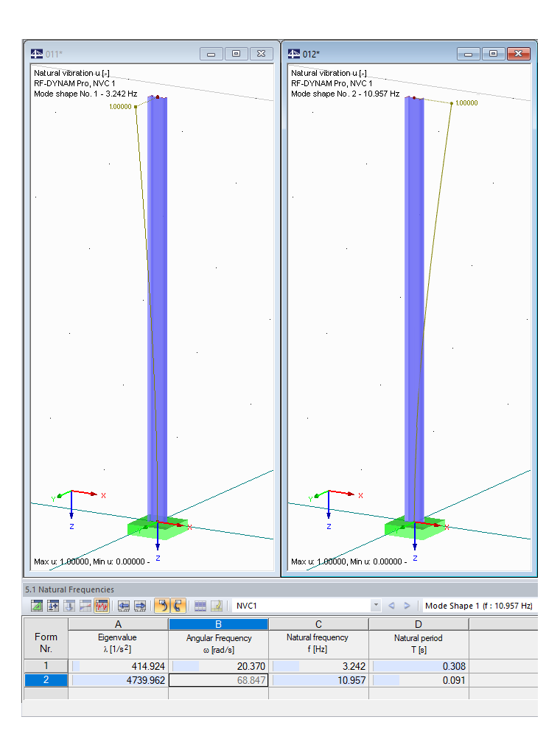Select column A header
The width and height of the screenshot is (560, 756).
118,624
